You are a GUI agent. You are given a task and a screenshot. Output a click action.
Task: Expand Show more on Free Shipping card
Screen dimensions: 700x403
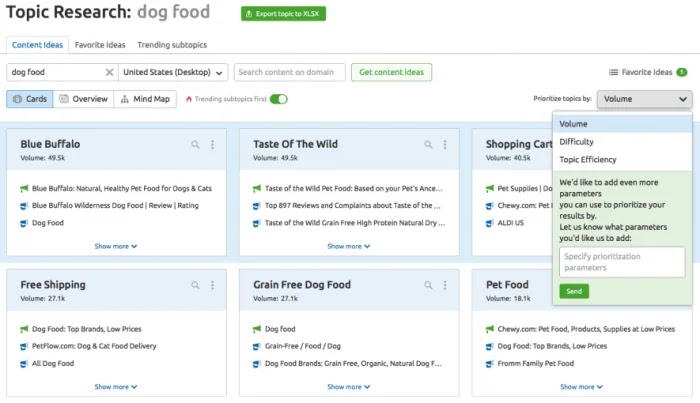tap(116, 387)
